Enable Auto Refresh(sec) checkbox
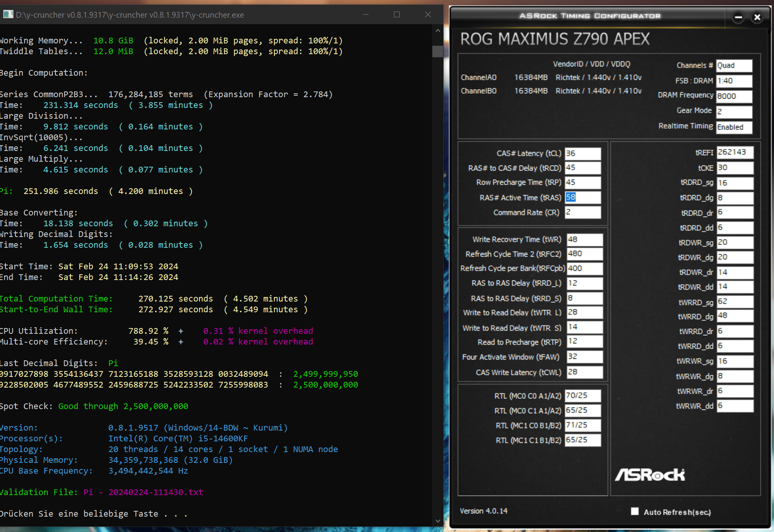774x532 pixels. pos(635,511)
